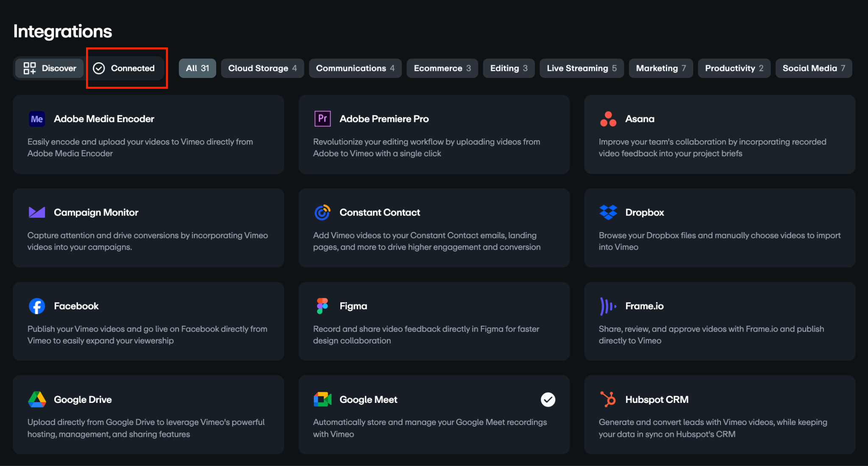The image size is (868, 466).
Task: Click the Adobe Media Encoder icon
Action: 37,119
